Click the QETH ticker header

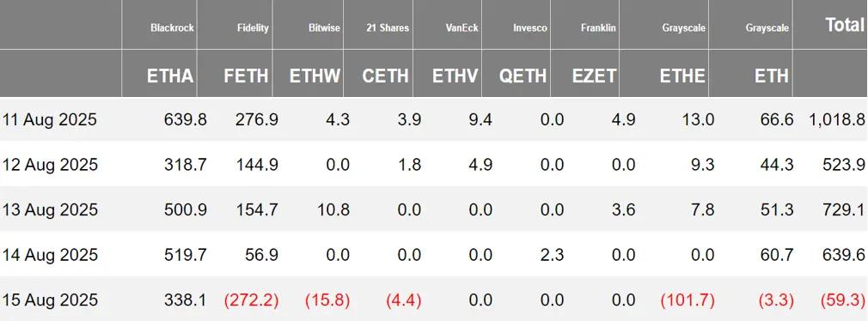pyautogui.click(x=522, y=76)
